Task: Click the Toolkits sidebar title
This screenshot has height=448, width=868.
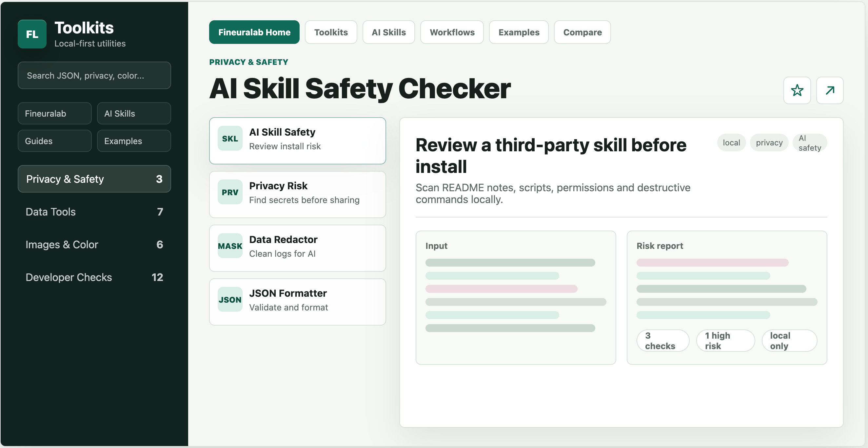Action: (x=84, y=28)
